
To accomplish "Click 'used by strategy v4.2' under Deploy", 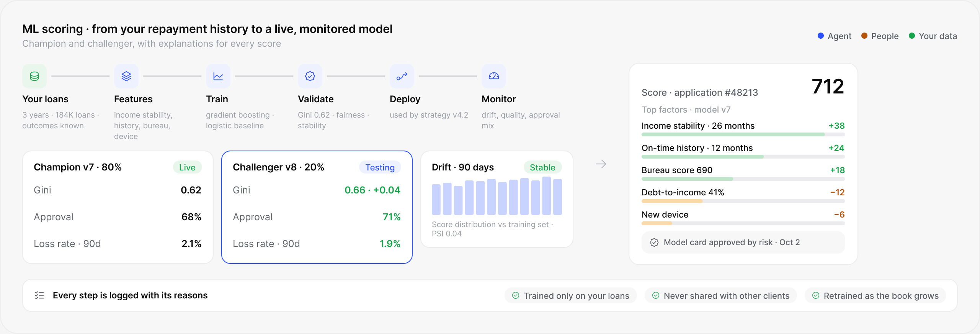I will pos(429,115).
